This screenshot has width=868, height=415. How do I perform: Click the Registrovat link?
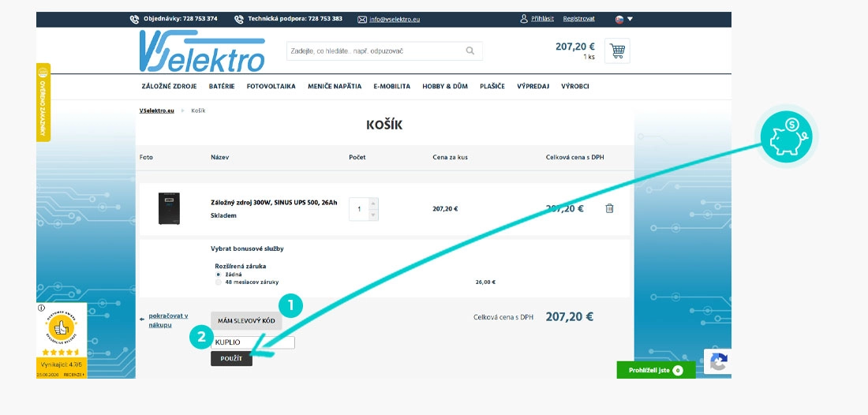(x=579, y=19)
